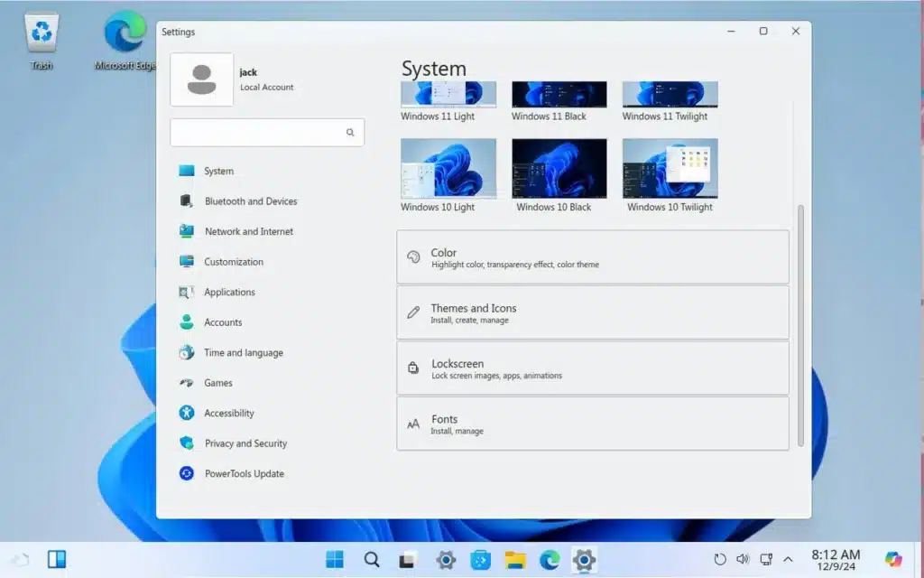The height and width of the screenshot is (578, 924).
Task: Open the Fonts settings card
Action: click(593, 424)
